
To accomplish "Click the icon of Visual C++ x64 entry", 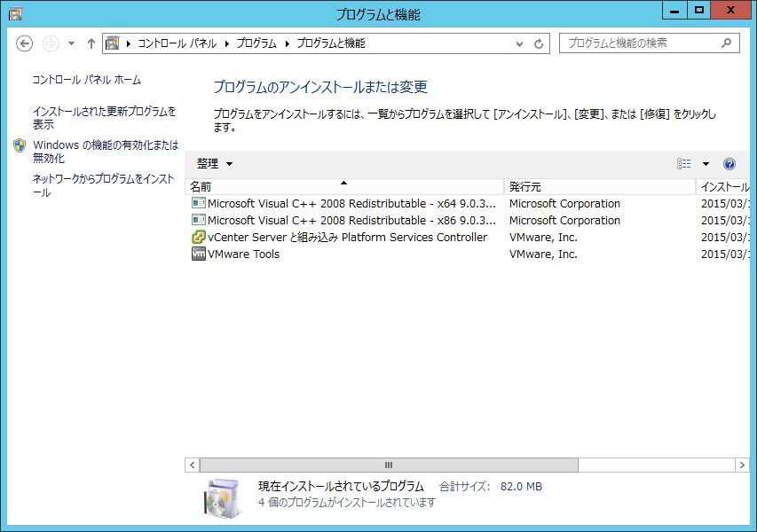I will coord(199,203).
